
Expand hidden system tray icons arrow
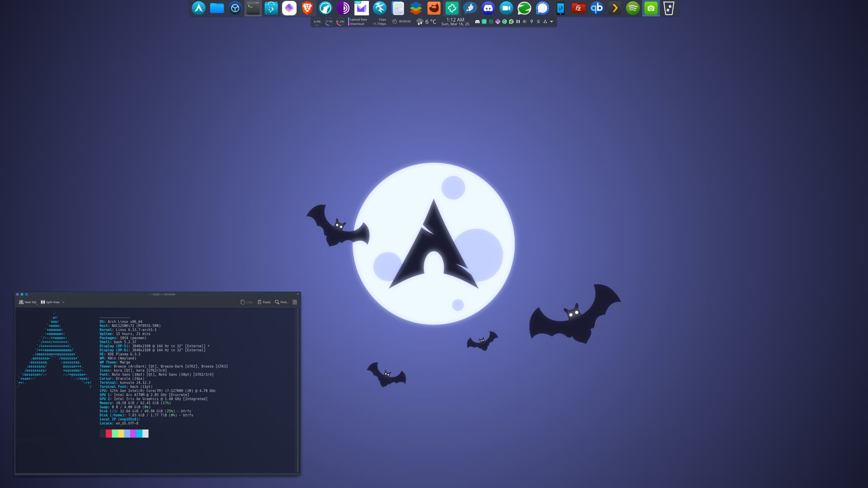552,22
